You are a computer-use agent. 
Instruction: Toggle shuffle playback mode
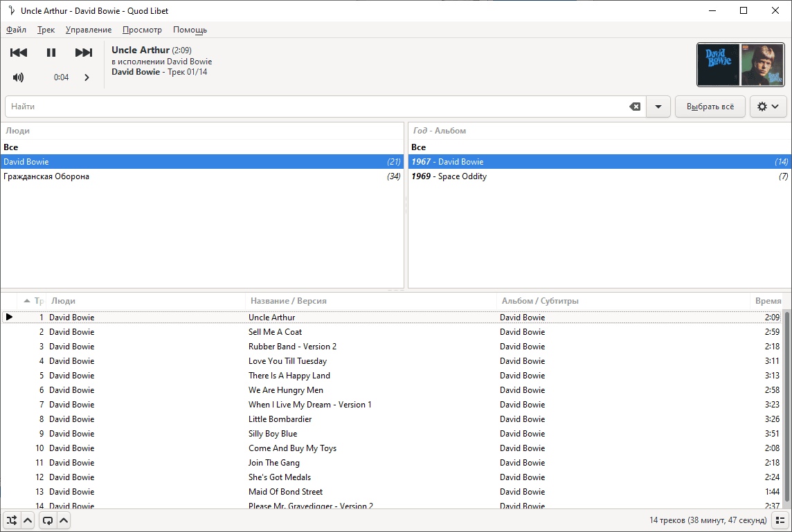pos(11,520)
